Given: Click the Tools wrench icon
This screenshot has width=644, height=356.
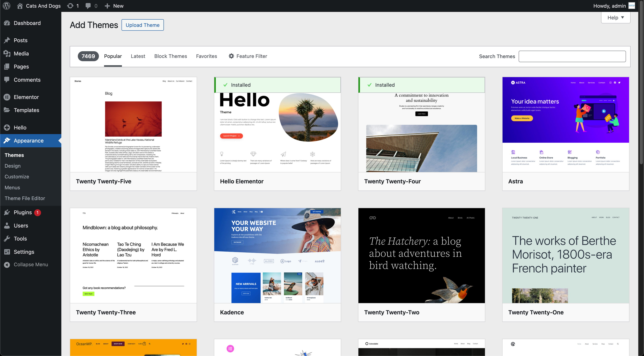Looking at the screenshot, I should pos(7,239).
